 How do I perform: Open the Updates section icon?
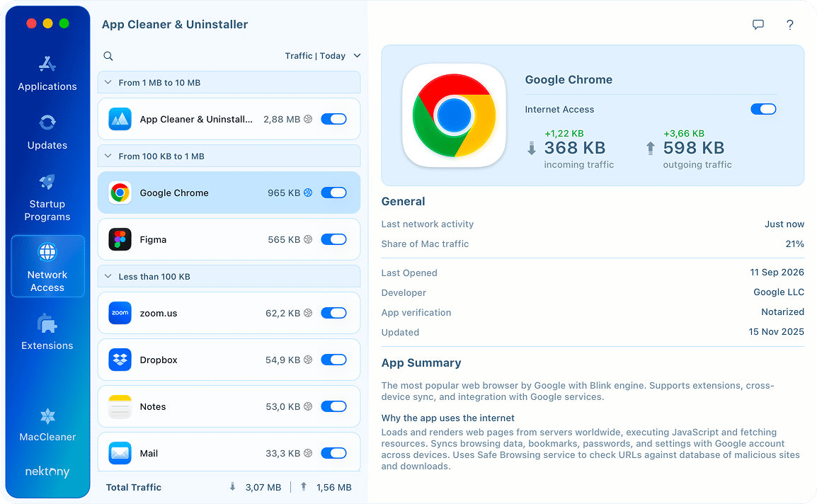tap(47, 122)
